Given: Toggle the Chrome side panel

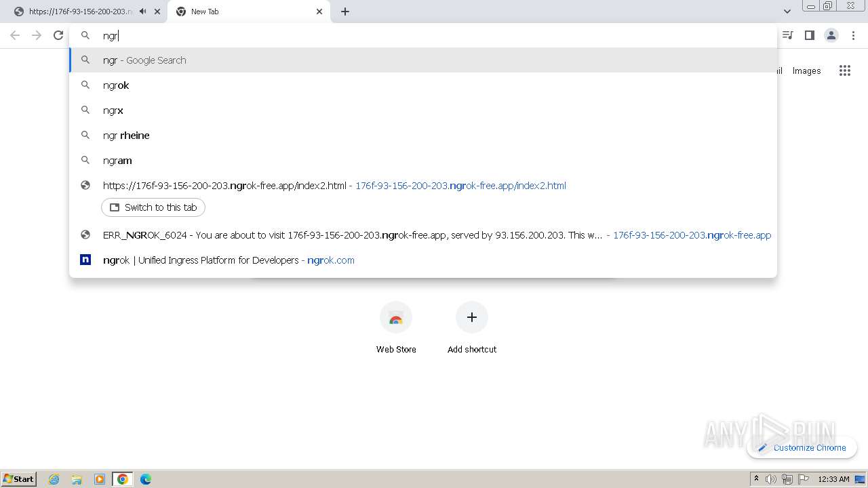Looking at the screenshot, I should click(x=809, y=35).
